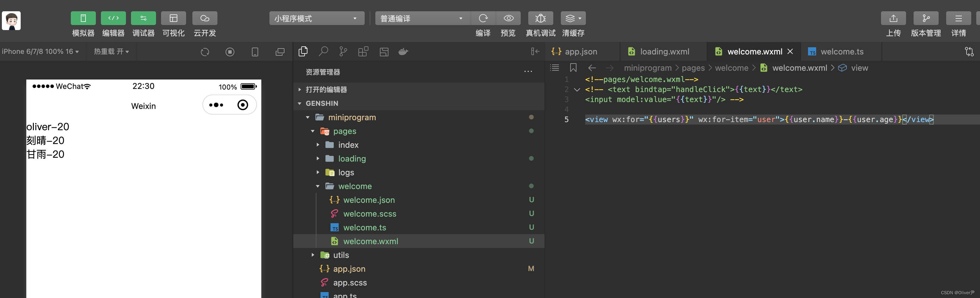Click the user avatar
980x298 pixels.
pos(11,21)
